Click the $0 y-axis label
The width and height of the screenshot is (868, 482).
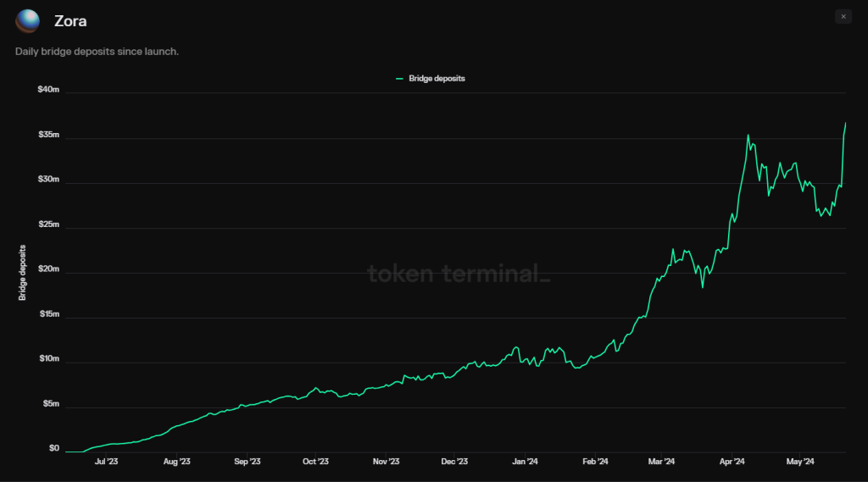pos(53,449)
